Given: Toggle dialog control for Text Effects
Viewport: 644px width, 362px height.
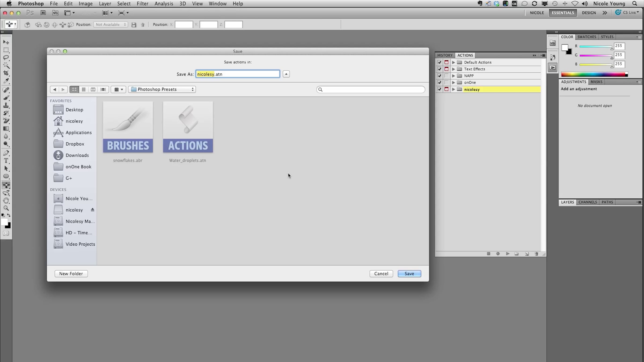Looking at the screenshot, I should (x=447, y=69).
